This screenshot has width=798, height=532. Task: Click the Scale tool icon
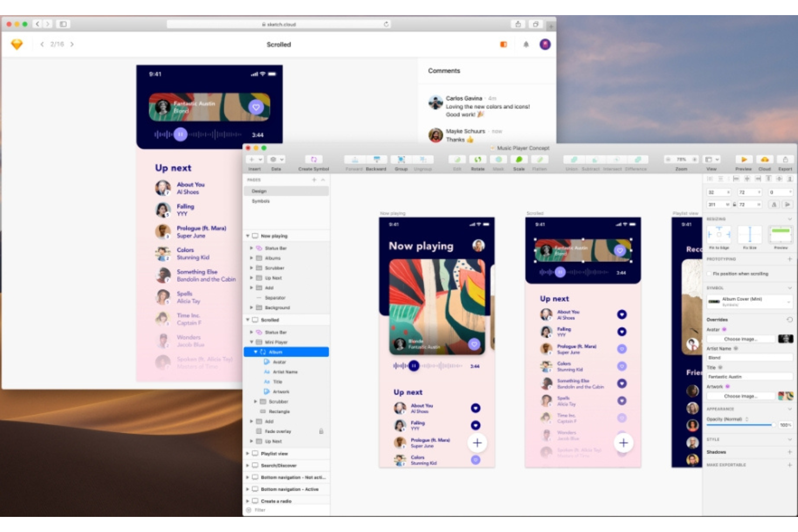(519, 160)
